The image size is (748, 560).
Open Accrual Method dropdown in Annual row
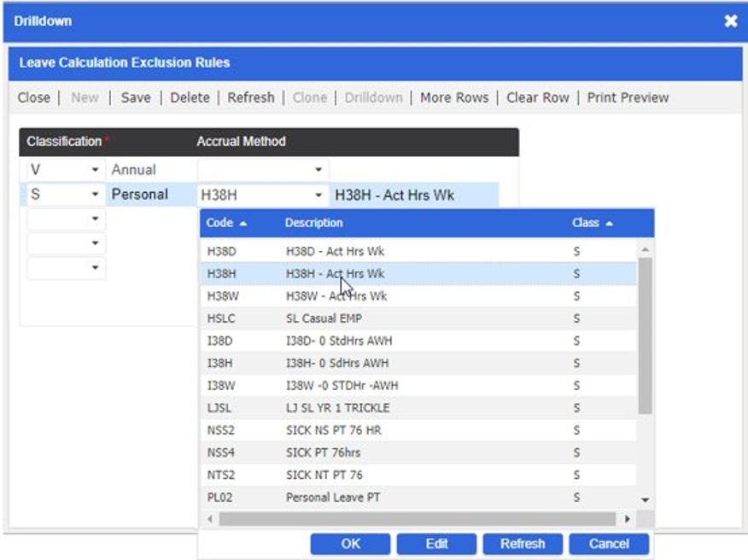318,170
